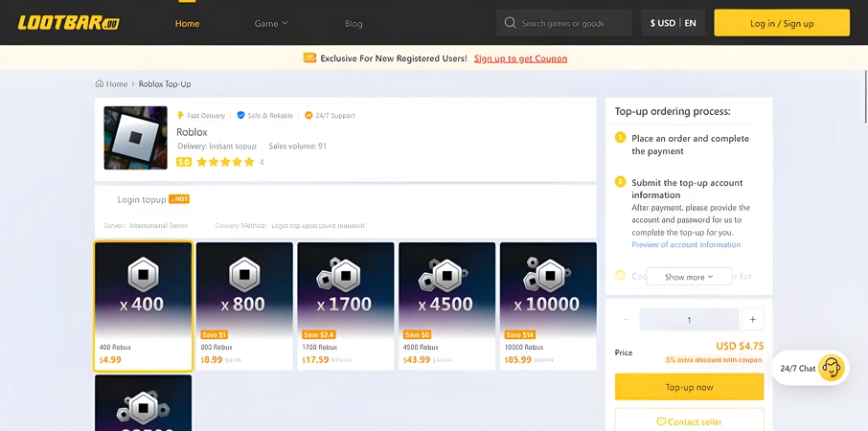
Task: Click the quantity input field
Action: click(689, 320)
